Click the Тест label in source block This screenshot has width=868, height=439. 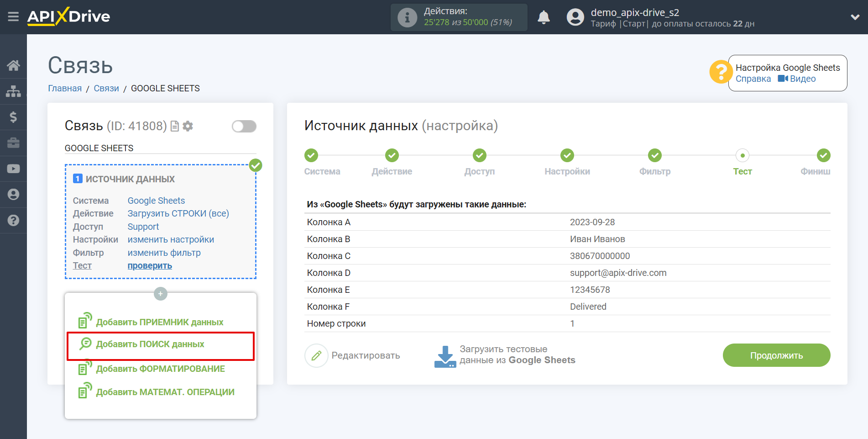tap(82, 265)
